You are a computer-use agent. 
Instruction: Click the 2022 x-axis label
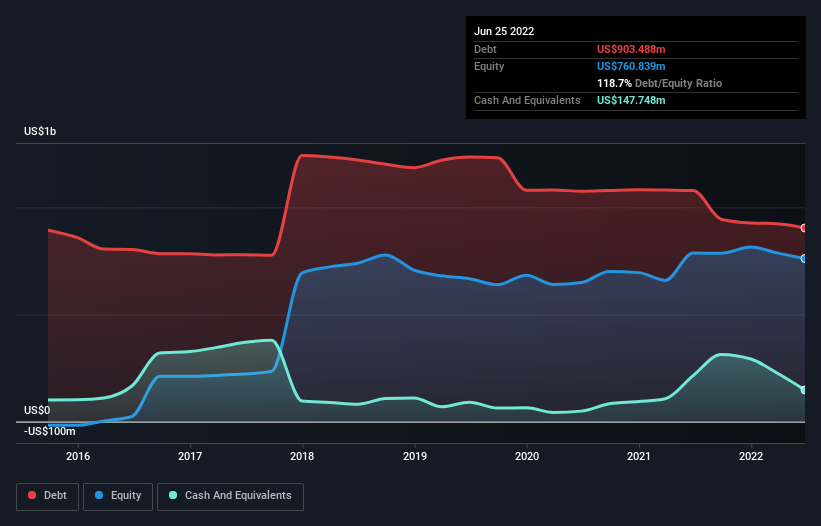coord(751,456)
